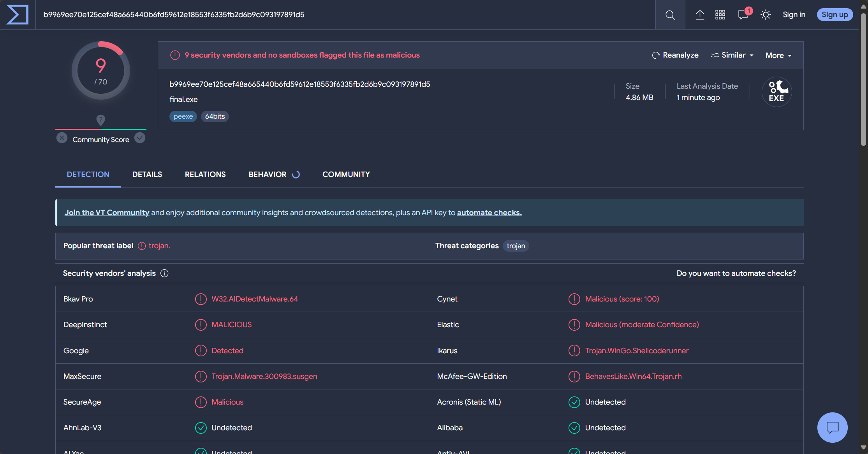Image resolution: width=868 pixels, height=454 pixels.
Task: Click the trojan threat category chip
Action: click(x=516, y=246)
